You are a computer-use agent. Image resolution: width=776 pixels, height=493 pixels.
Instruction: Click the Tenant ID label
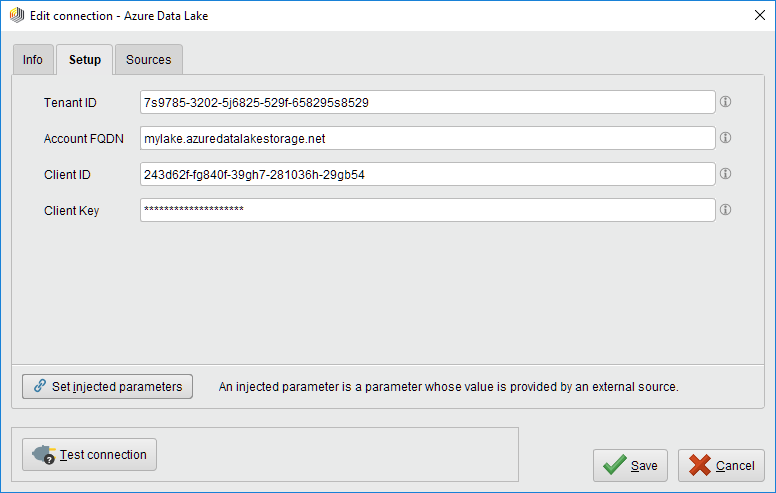(70, 102)
